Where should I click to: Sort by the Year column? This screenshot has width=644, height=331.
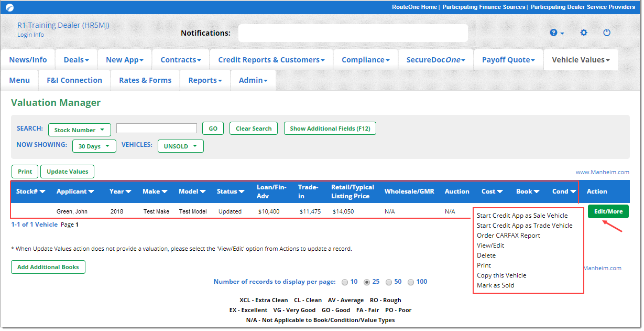[x=121, y=191]
